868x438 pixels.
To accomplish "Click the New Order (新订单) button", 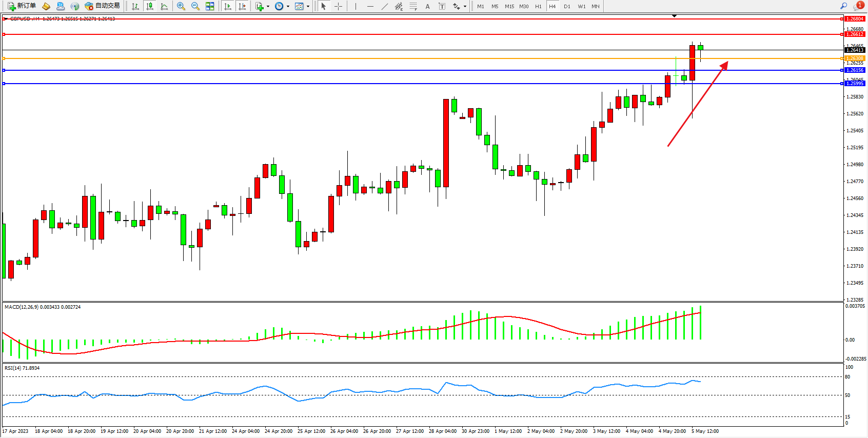I will pyautogui.click(x=22, y=6).
